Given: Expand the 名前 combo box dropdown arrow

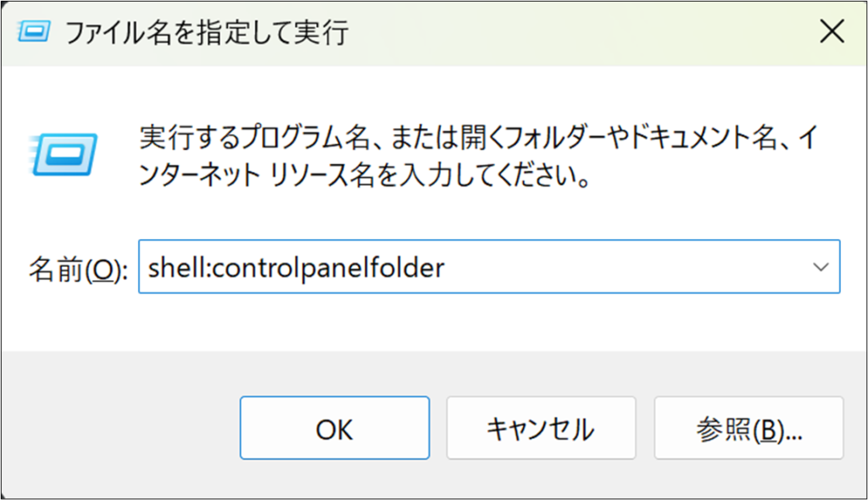Looking at the screenshot, I should click(820, 267).
